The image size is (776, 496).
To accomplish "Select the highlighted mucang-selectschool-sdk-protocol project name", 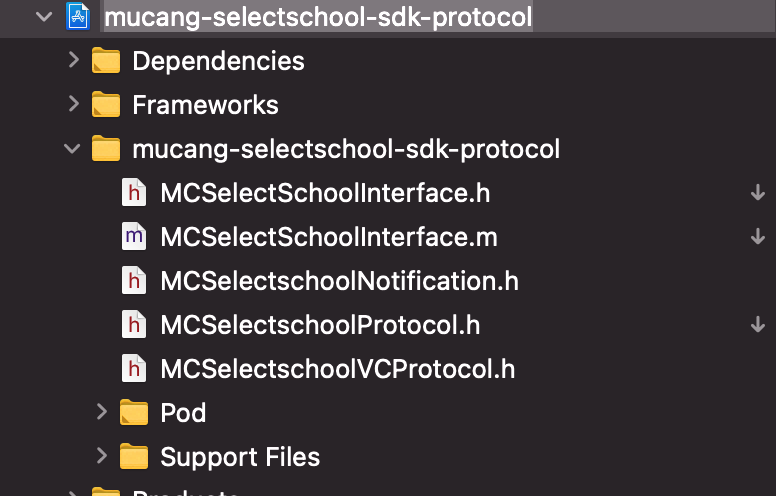I will click(318, 17).
